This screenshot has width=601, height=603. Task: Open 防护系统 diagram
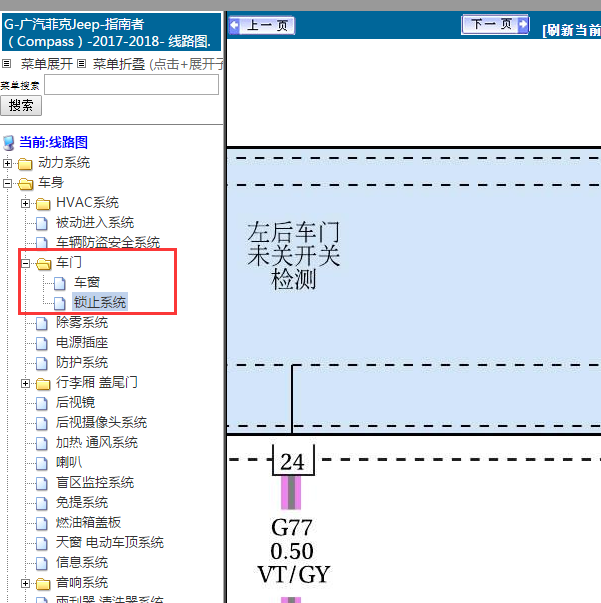click(82, 363)
